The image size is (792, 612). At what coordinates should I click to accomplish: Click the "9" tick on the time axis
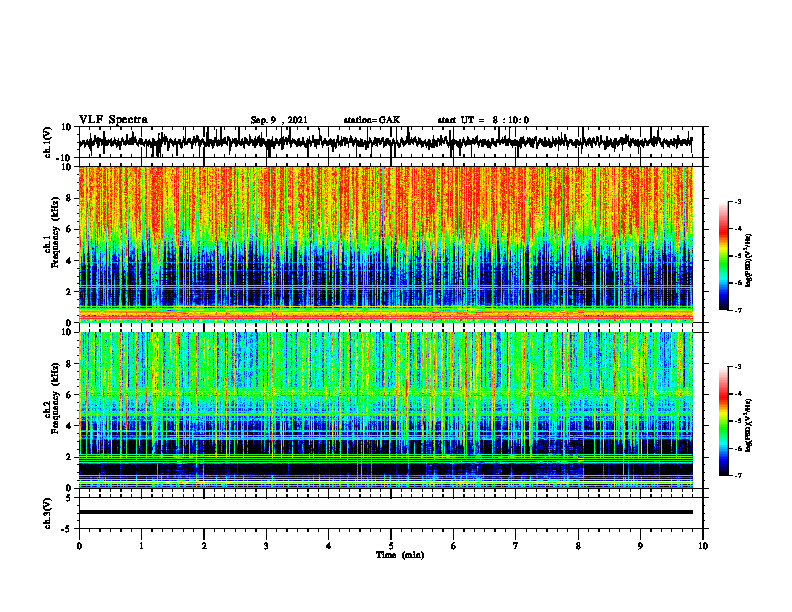coord(640,546)
